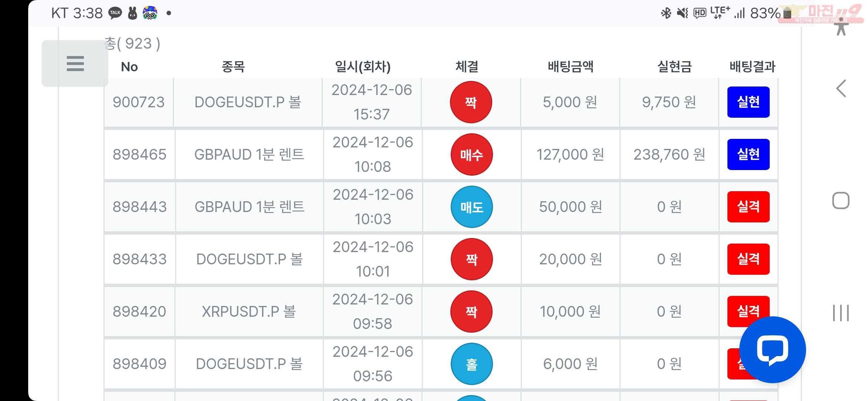Viewport: 868px width, 401px height.
Task: Click the 실현 button in the 898465 row
Action: (748, 154)
